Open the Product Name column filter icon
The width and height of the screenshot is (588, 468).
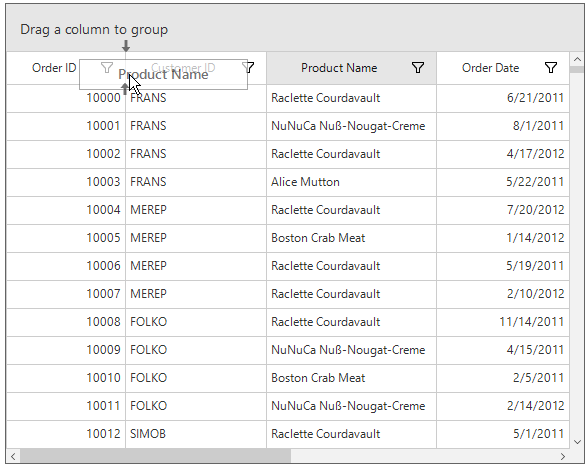pos(418,68)
